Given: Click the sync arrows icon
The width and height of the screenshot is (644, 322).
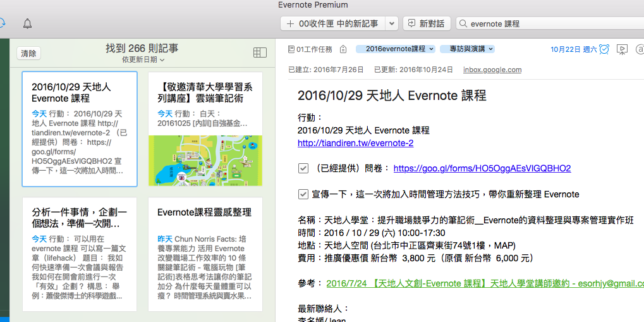Looking at the screenshot, I should (2, 23).
